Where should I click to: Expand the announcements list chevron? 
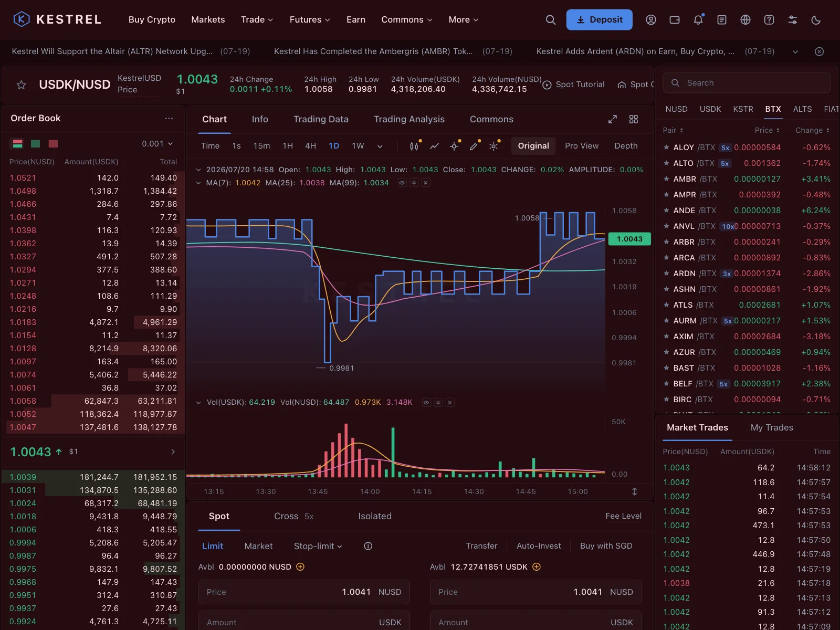[795, 51]
